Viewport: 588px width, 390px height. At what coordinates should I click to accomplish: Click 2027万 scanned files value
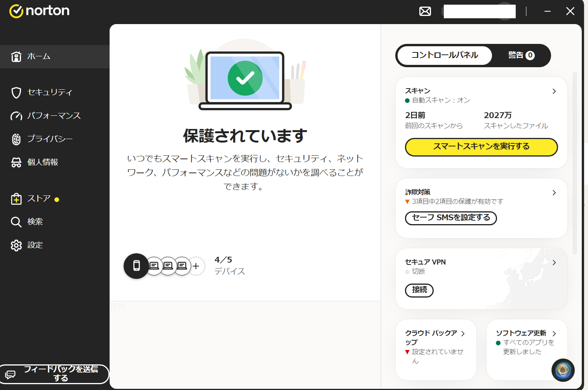coord(498,115)
